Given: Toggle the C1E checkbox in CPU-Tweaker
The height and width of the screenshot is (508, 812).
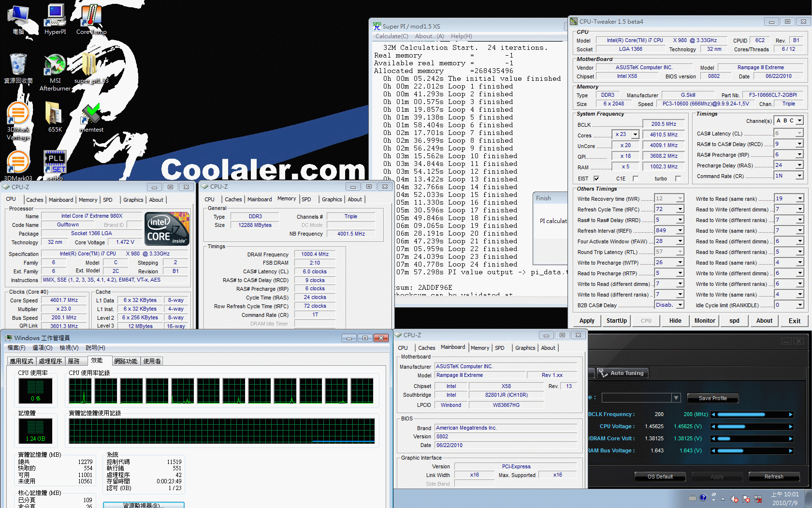Looking at the screenshot, I should tap(635, 179).
